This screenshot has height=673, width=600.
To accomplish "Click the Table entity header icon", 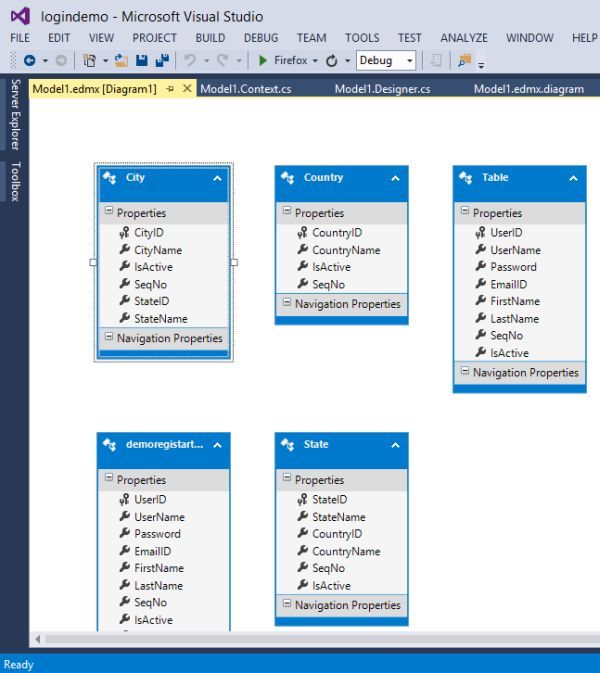I will (x=465, y=177).
